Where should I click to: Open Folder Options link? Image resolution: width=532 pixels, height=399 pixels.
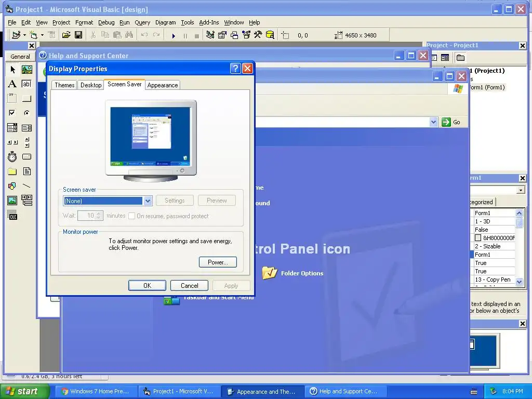[x=302, y=273]
